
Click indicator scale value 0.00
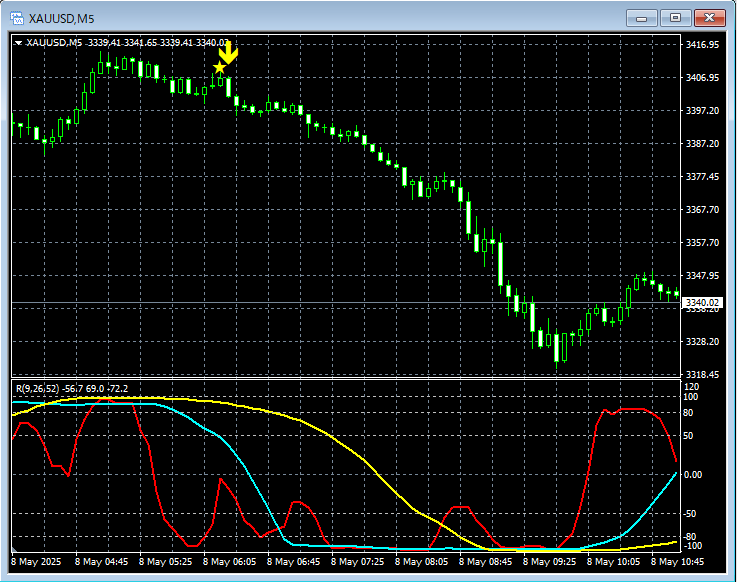coord(693,475)
